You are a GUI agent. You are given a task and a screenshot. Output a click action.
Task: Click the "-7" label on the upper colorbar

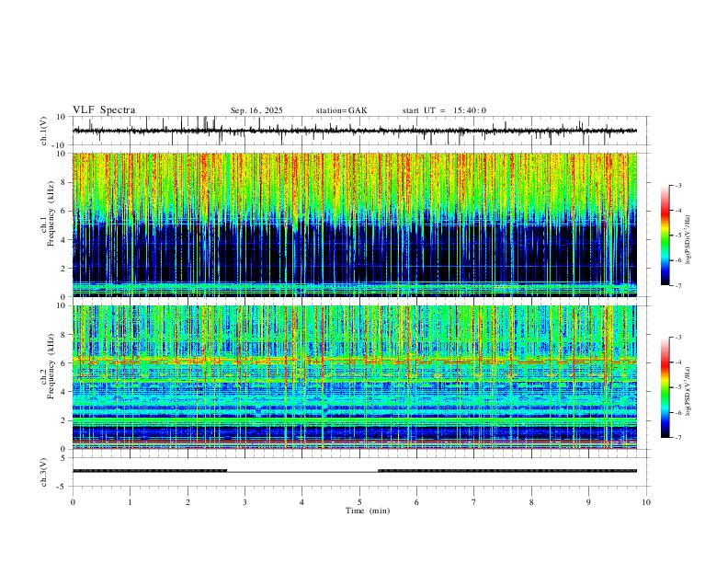pos(678,285)
